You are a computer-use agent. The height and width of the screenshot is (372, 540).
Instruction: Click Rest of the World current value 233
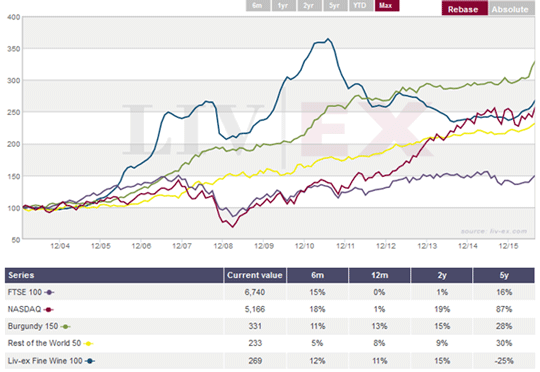click(255, 343)
